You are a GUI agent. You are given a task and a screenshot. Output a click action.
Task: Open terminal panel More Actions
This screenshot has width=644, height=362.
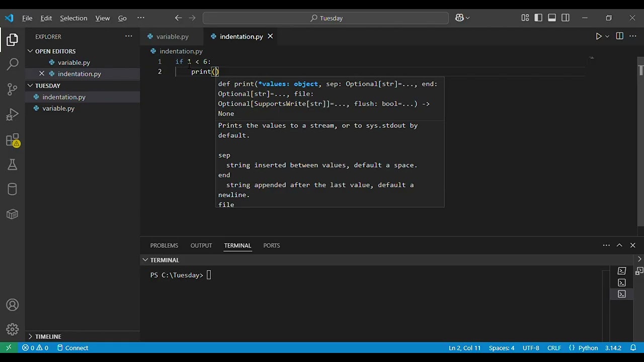(x=606, y=245)
